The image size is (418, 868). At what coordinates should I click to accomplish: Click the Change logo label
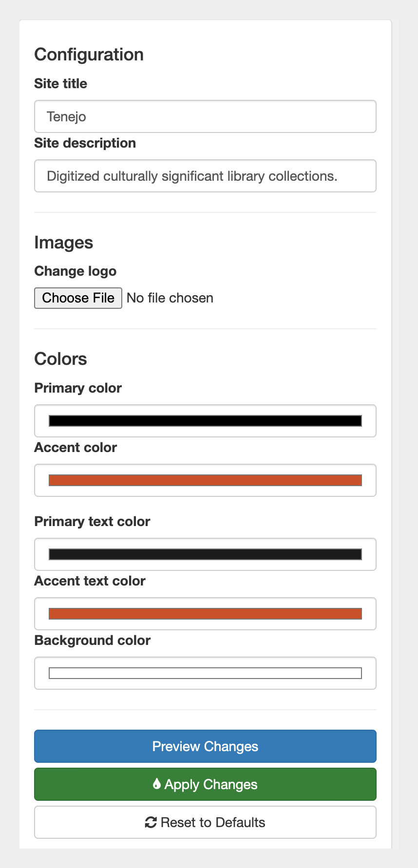pos(75,271)
